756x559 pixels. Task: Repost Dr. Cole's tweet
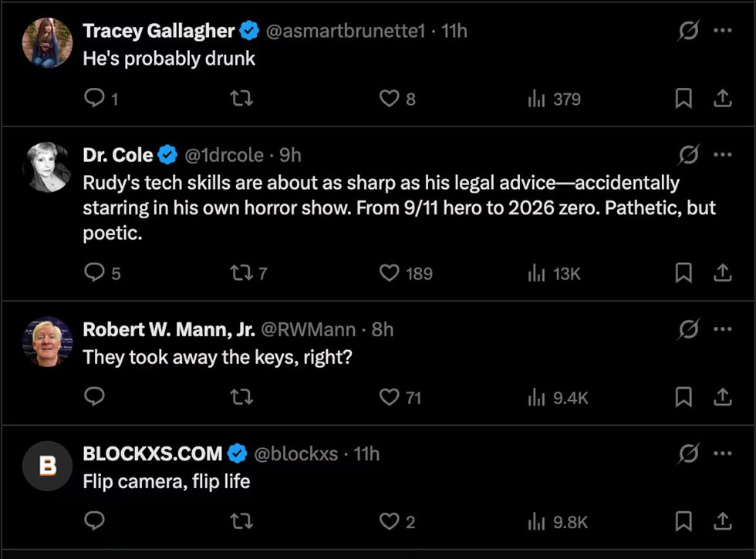[x=241, y=273]
